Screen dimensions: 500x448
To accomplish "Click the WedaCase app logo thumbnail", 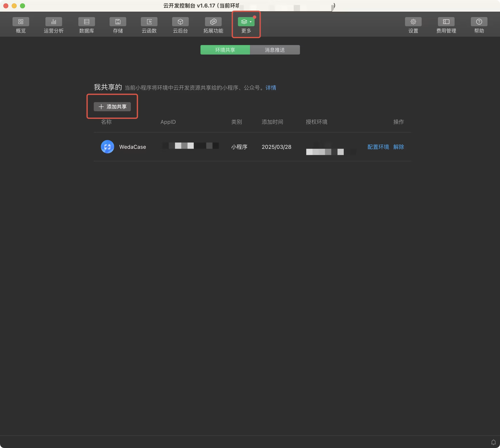I will click(x=107, y=147).
